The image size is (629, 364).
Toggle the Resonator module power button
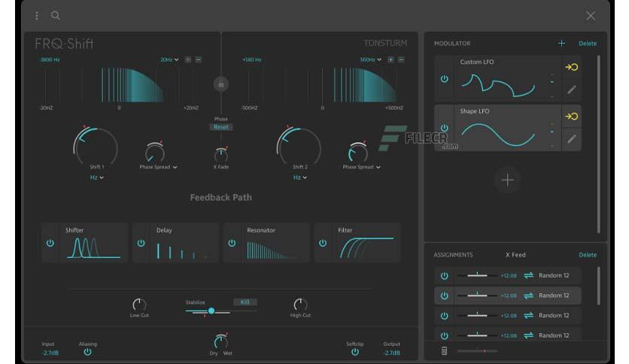(x=232, y=243)
